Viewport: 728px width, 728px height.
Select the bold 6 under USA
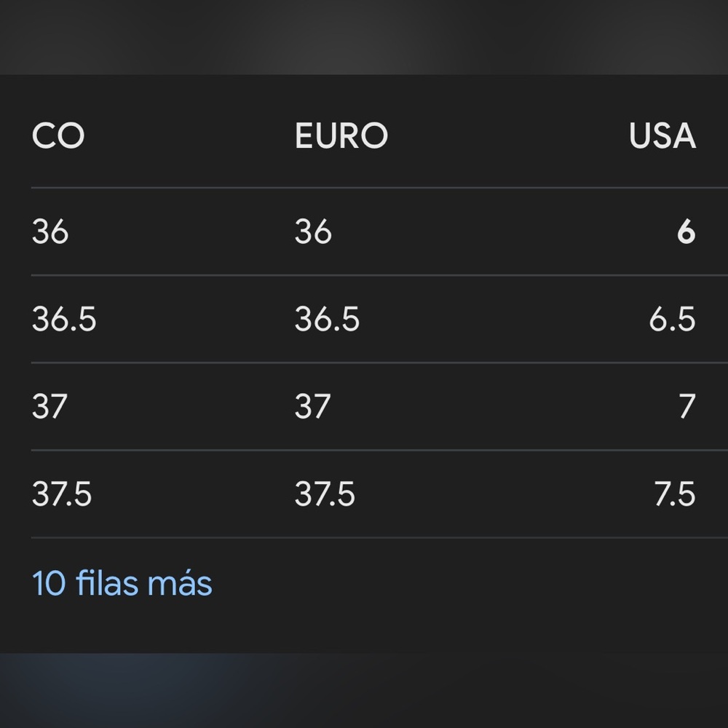(x=686, y=232)
